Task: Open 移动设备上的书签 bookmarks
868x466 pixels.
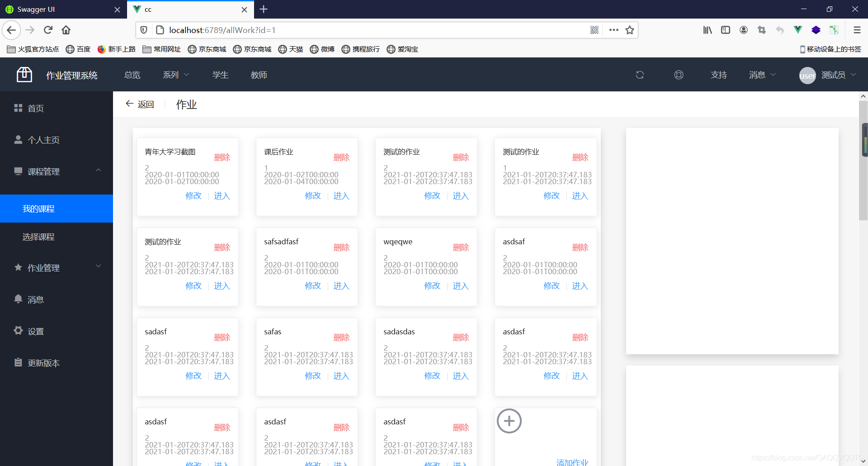Action: (830, 49)
